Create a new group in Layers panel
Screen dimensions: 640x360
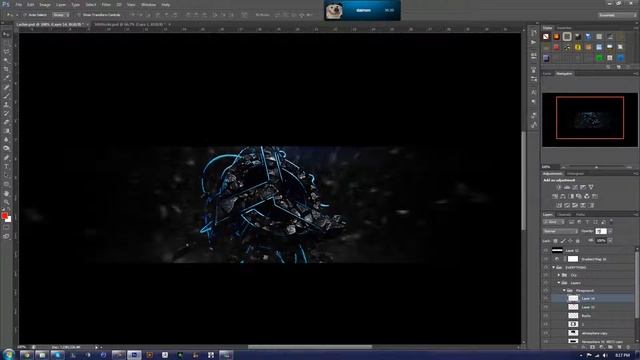click(610, 347)
